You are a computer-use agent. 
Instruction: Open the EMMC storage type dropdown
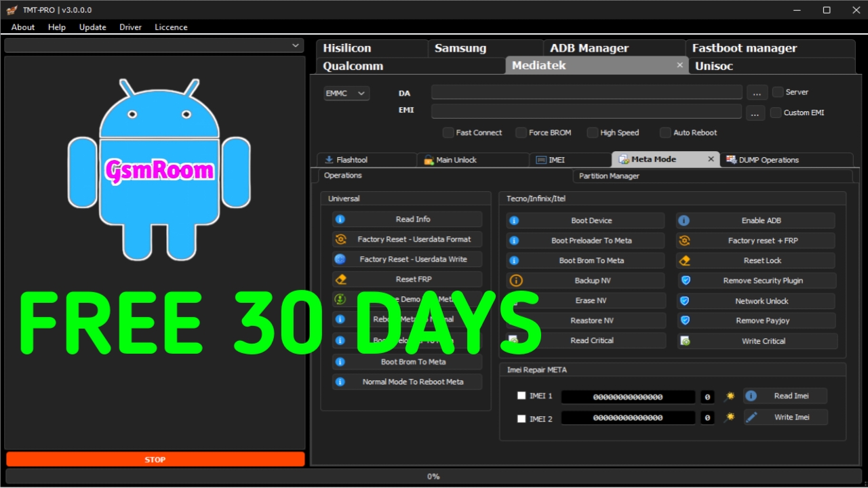pos(347,94)
